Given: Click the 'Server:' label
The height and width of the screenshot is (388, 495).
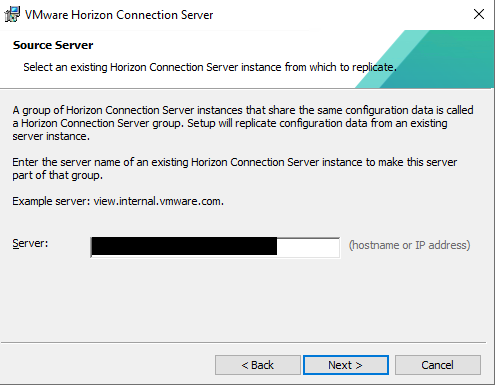Looking at the screenshot, I should point(30,243).
